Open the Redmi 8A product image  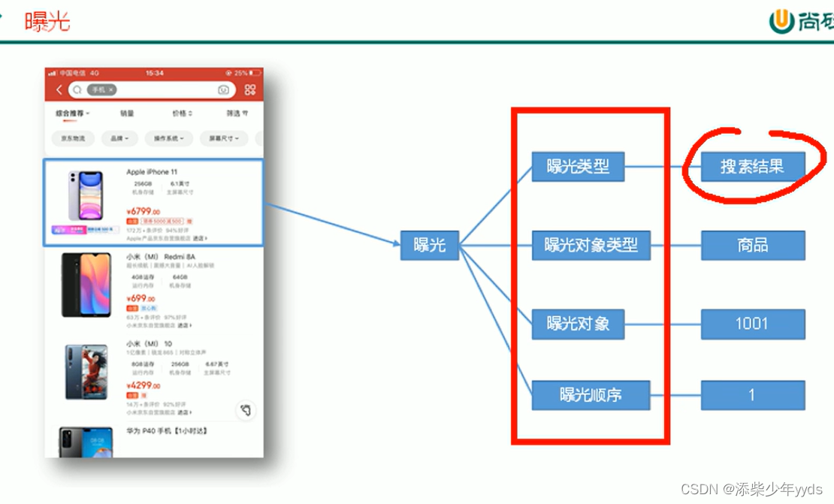tap(86, 285)
